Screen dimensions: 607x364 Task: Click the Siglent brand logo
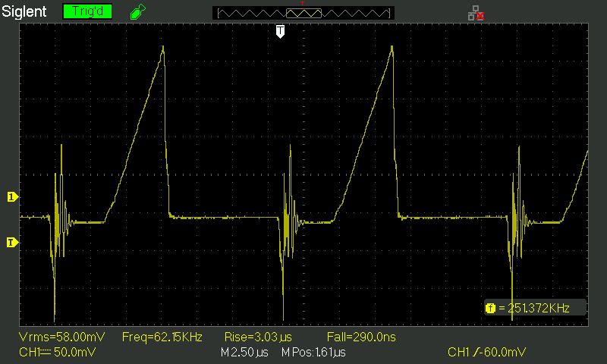(x=24, y=11)
